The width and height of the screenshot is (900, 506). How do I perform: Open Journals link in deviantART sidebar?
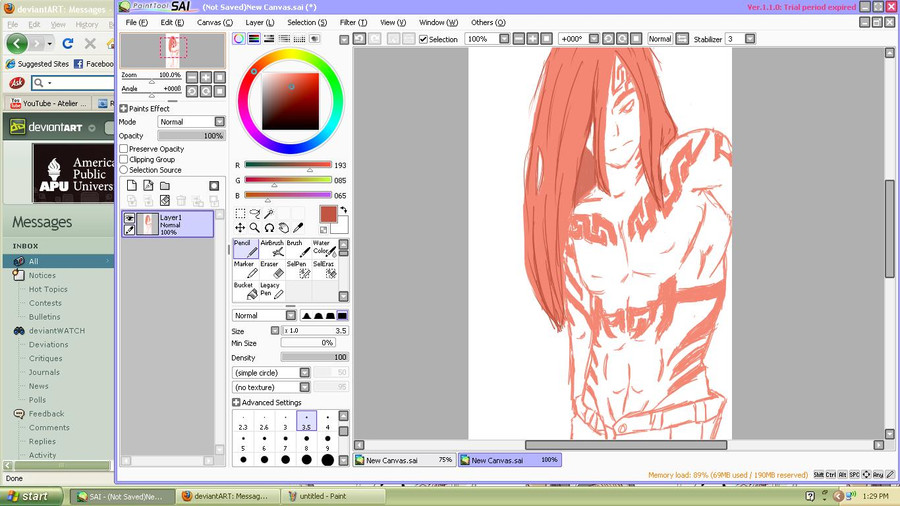point(44,372)
